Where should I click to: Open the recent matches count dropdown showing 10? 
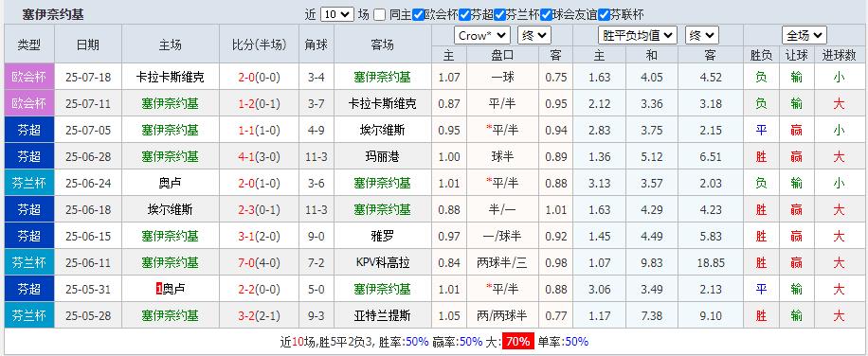(x=337, y=15)
